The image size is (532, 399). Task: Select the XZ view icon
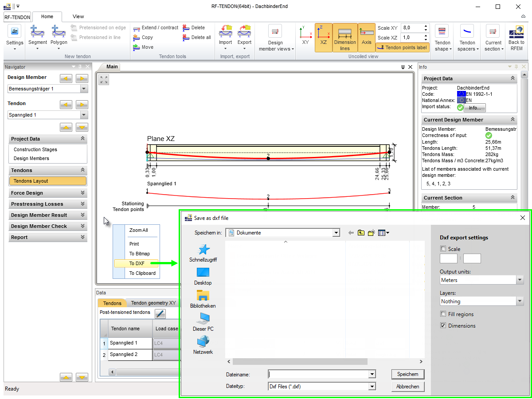324,37
